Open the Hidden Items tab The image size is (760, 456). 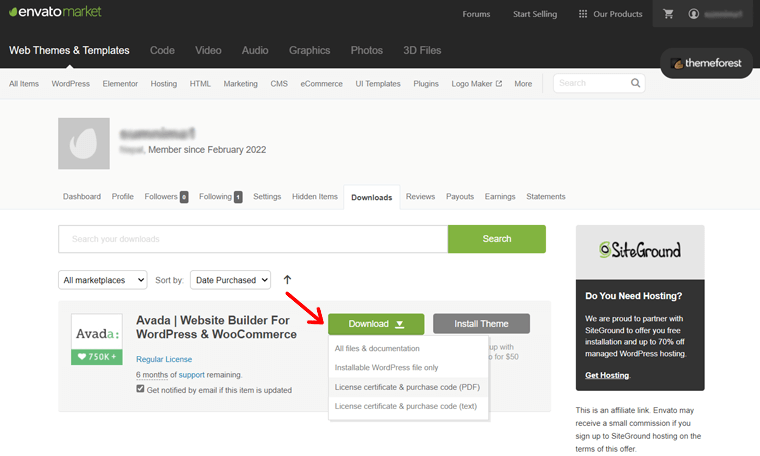tap(315, 197)
